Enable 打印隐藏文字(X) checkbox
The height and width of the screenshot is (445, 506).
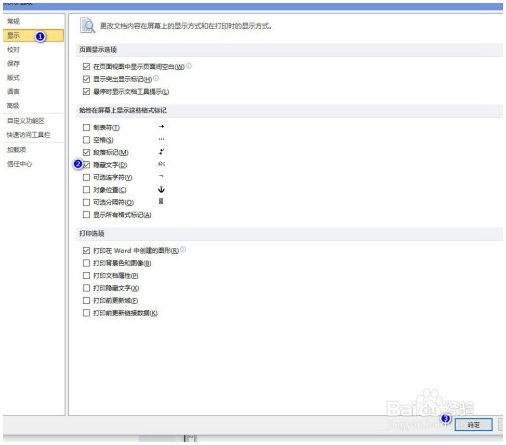86,288
